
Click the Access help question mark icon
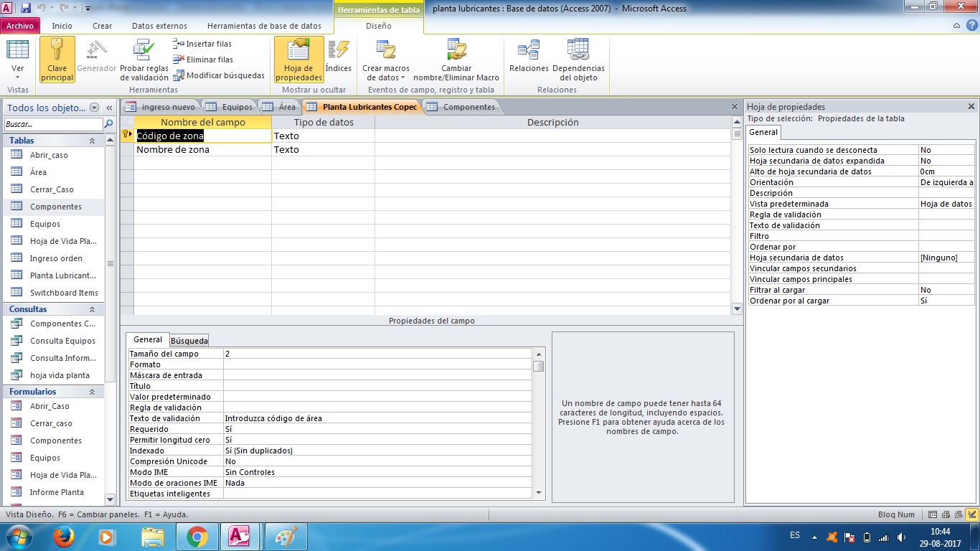click(971, 26)
